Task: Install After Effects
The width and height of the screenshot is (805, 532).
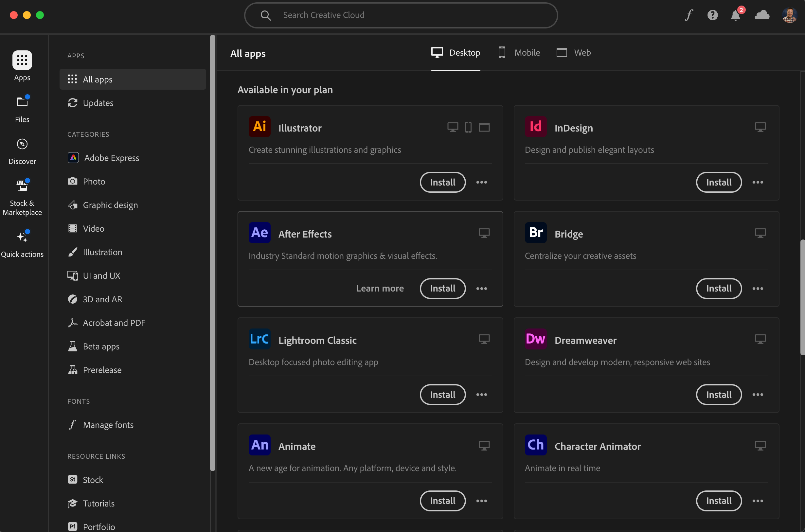Action: pos(442,289)
